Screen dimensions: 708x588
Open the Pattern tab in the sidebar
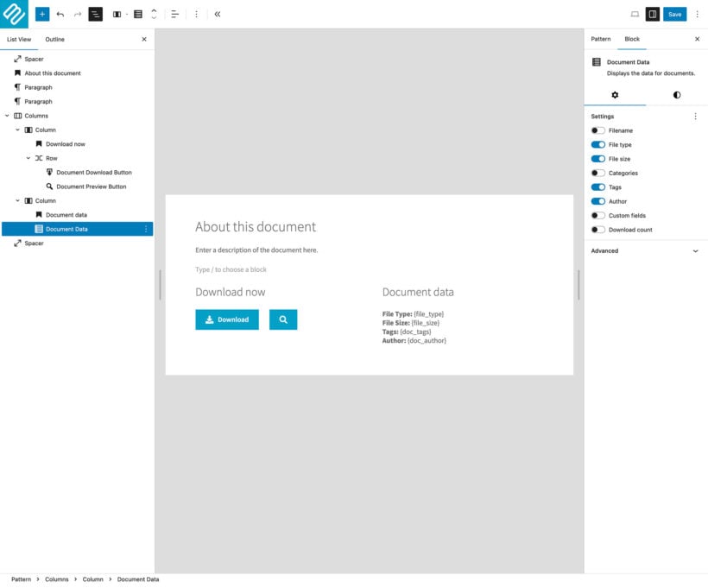tap(602, 39)
